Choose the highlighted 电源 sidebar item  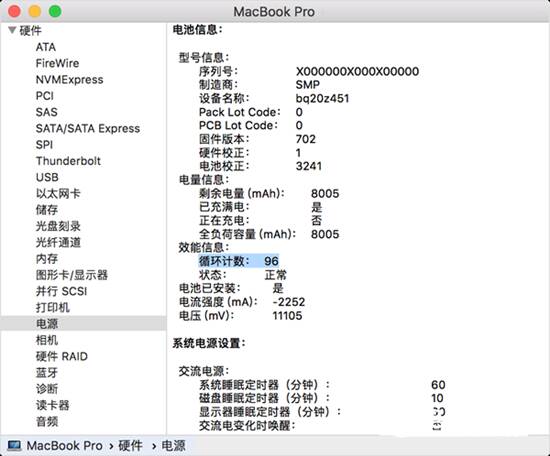(83, 323)
